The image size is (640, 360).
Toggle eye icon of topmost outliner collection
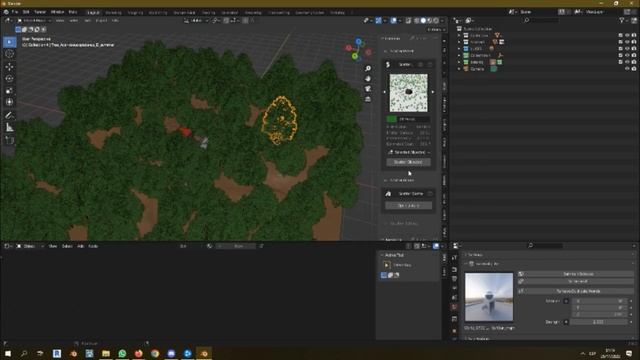pos(627,36)
